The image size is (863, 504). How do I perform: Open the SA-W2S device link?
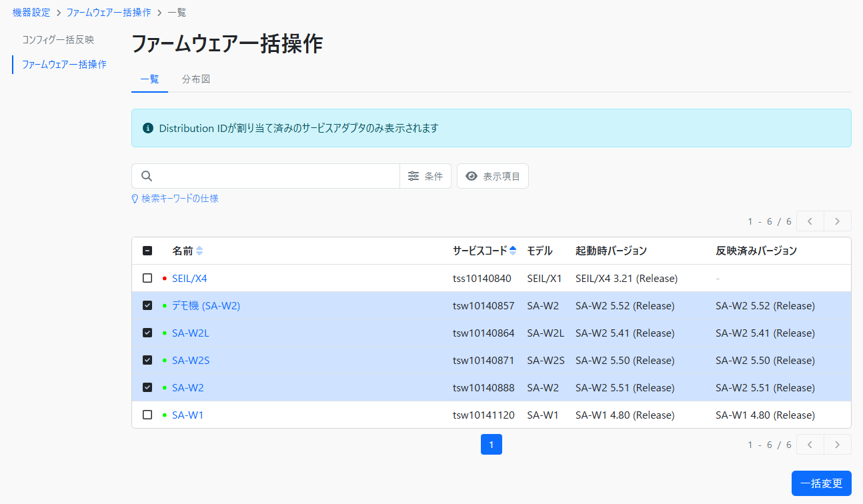191,360
